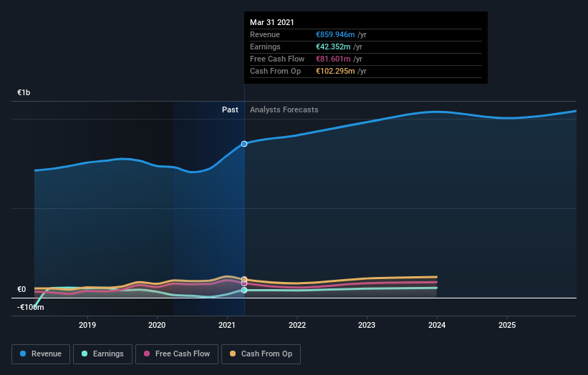This screenshot has width=588, height=375.
Task: Click the Past label
Action: click(x=230, y=109)
